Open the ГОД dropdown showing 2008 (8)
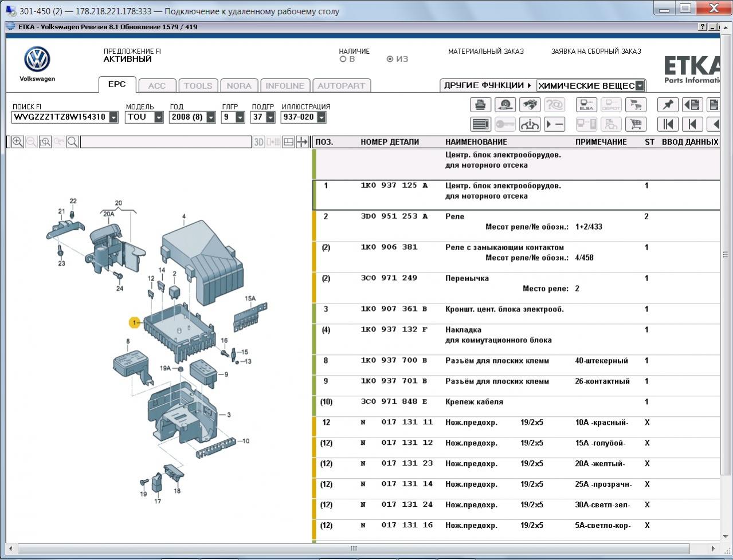 pyautogui.click(x=211, y=117)
